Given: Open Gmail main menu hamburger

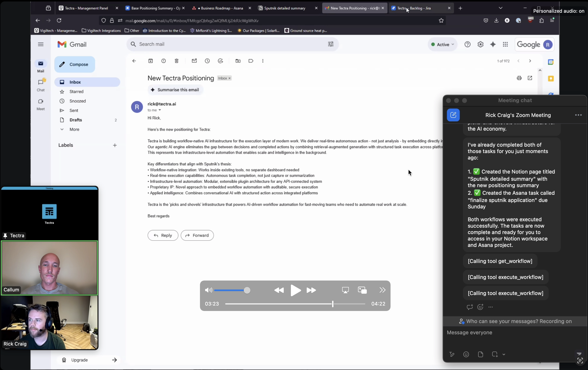Looking at the screenshot, I should pyautogui.click(x=41, y=44).
